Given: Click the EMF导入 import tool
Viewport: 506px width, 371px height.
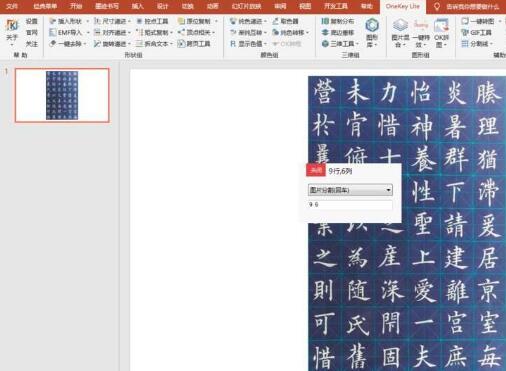Looking at the screenshot, I should pyautogui.click(x=66, y=32).
